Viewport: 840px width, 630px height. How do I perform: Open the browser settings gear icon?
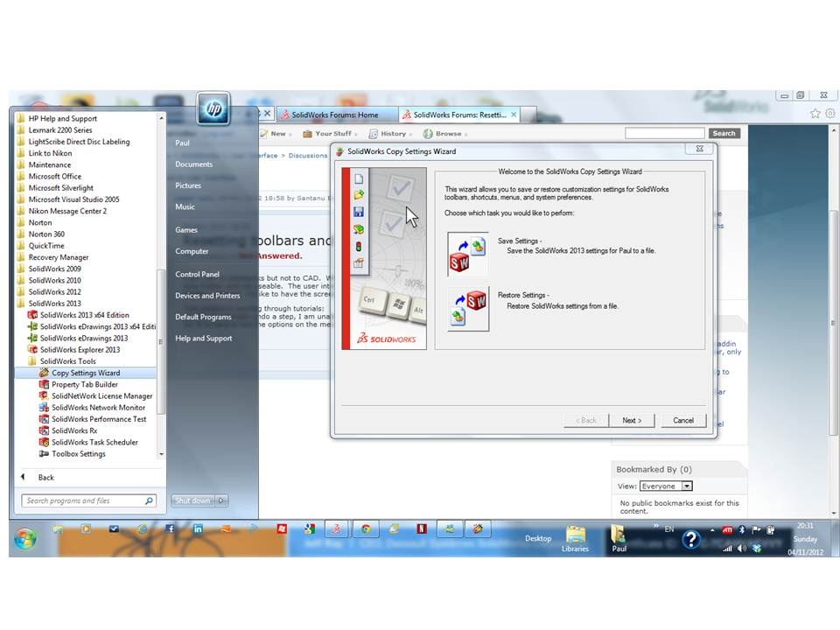(x=829, y=113)
